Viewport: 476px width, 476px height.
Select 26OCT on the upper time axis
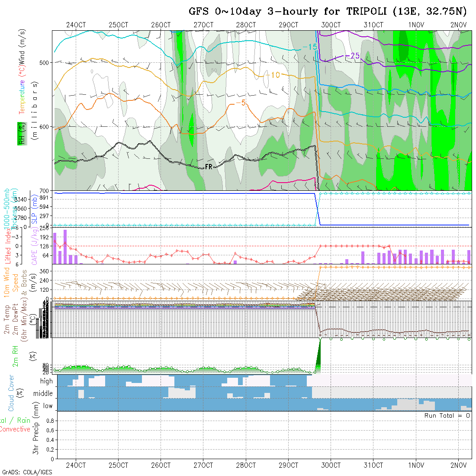[x=161, y=25]
